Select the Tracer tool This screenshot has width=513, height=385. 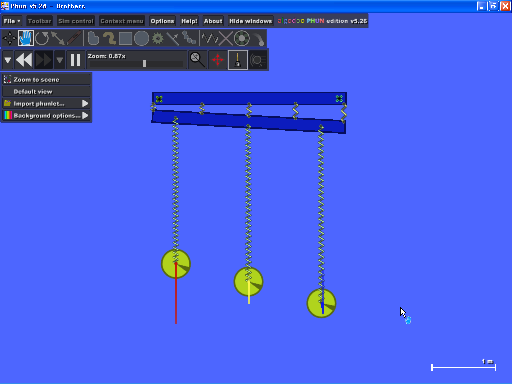tap(258, 39)
